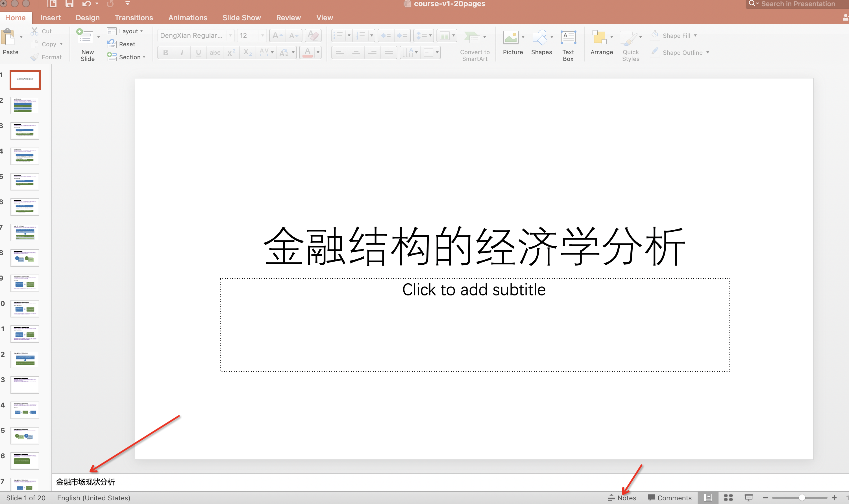Click the New Slide icon
849x504 pixels.
click(x=85, y=37)
